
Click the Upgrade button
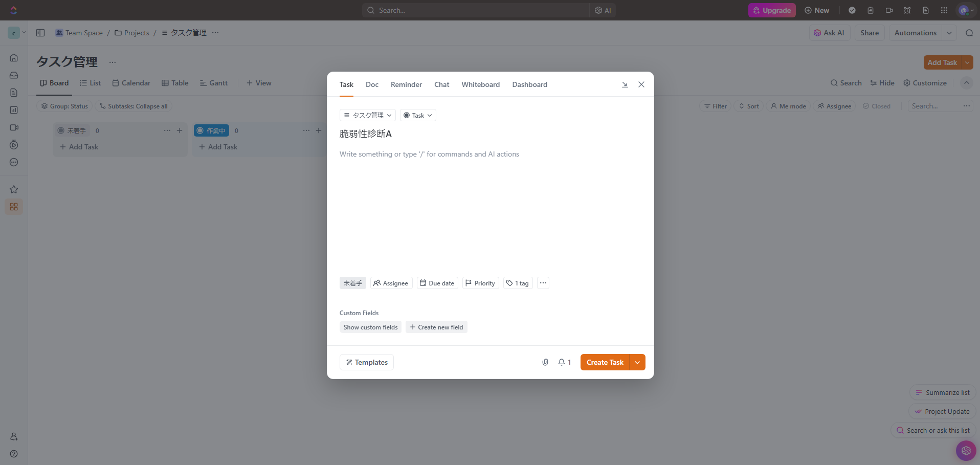coord(772,10)
